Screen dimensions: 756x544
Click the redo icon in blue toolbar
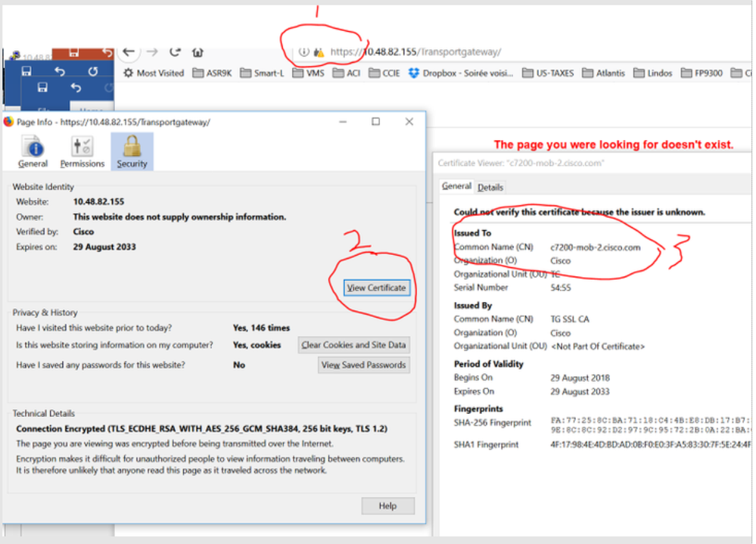[x=92, y=71]
